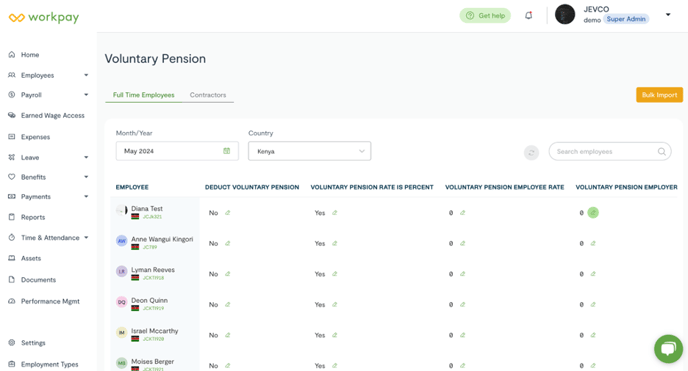Switch to Contractors tab
The height and width of the screenshot is (371, 688).
tap(208, 95)
